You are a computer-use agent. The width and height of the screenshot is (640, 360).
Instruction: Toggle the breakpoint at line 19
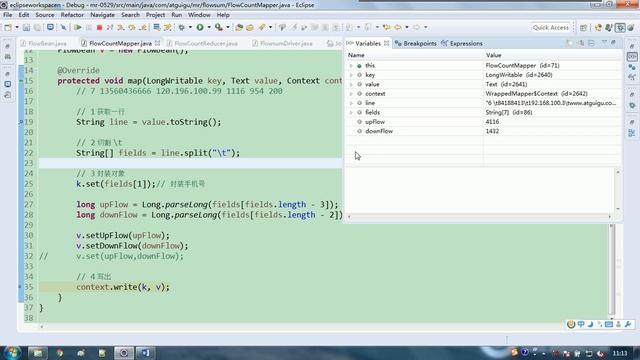(x=21, y=122)
